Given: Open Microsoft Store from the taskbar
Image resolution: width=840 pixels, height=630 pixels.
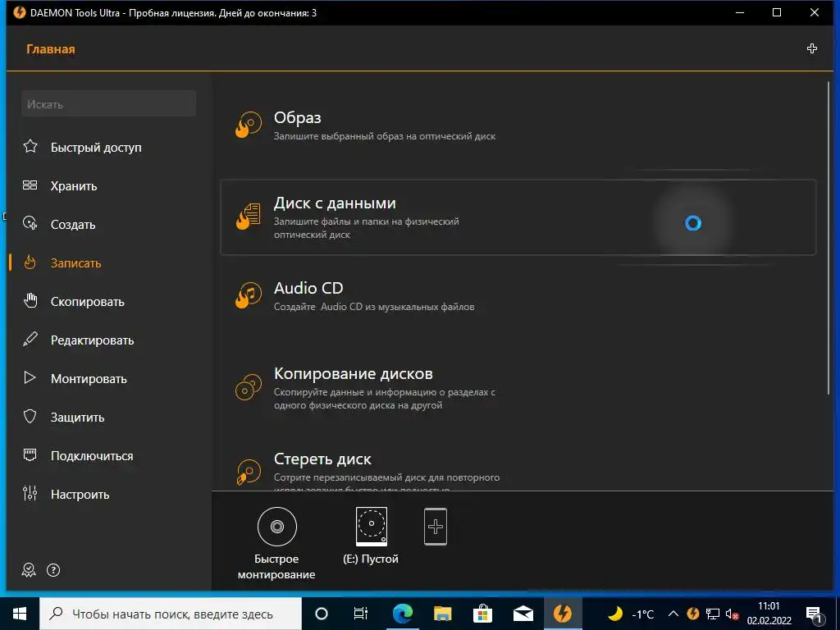Looking at the screenshot, I should tap(482, 614).
